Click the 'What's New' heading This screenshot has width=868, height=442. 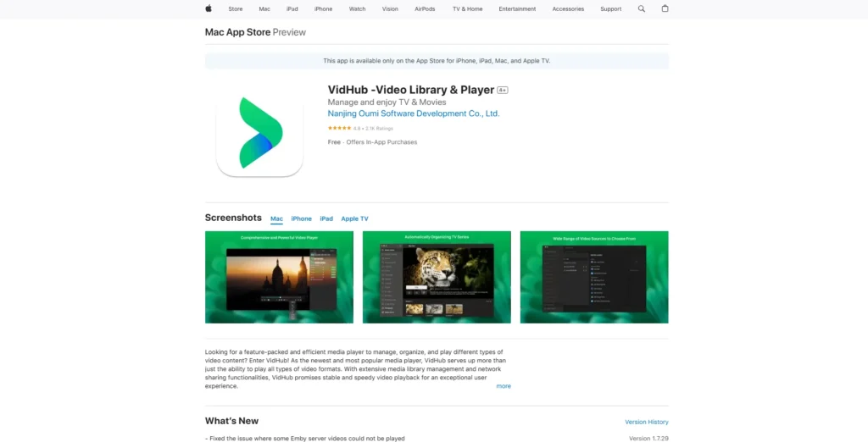231,421
